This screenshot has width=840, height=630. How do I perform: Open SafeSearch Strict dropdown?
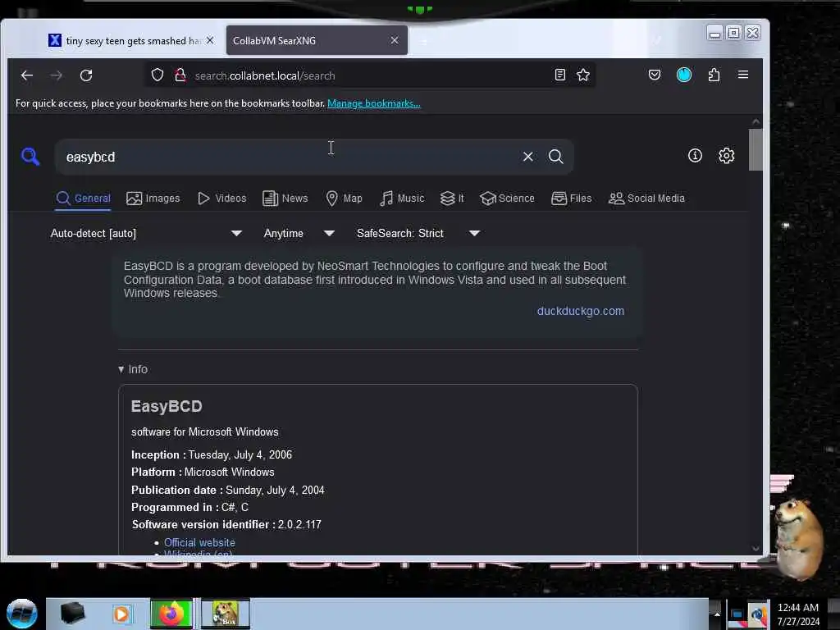418,234
